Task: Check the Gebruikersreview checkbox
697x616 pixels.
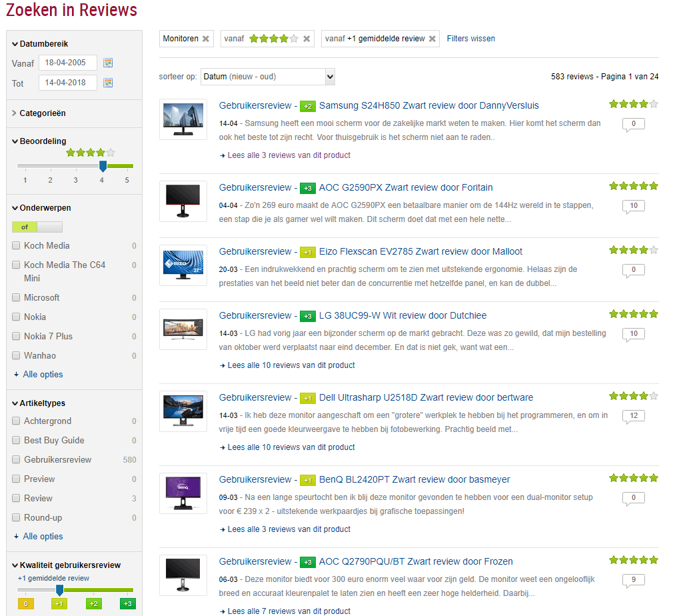Action: [x=16, y=459]
